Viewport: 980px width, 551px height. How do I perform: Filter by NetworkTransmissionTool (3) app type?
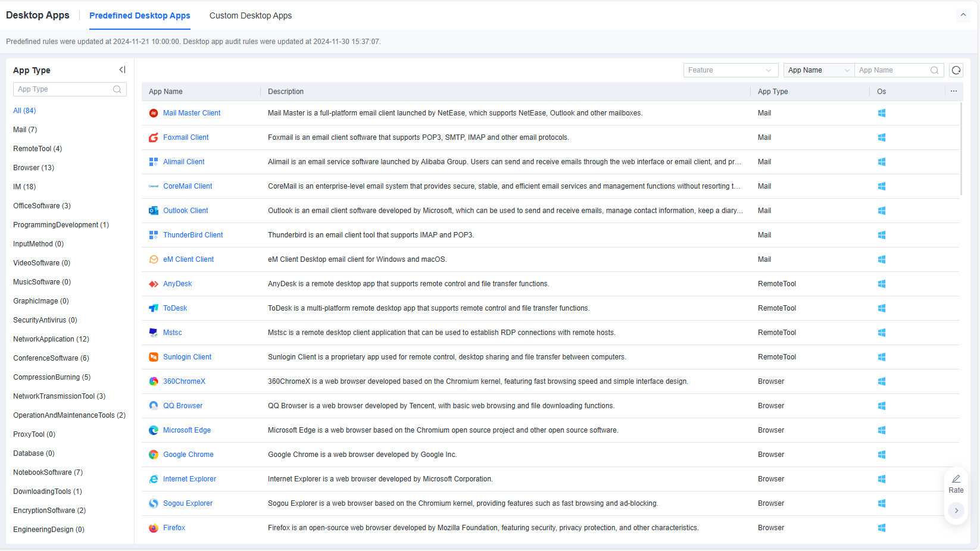click(x=60, y=396)
